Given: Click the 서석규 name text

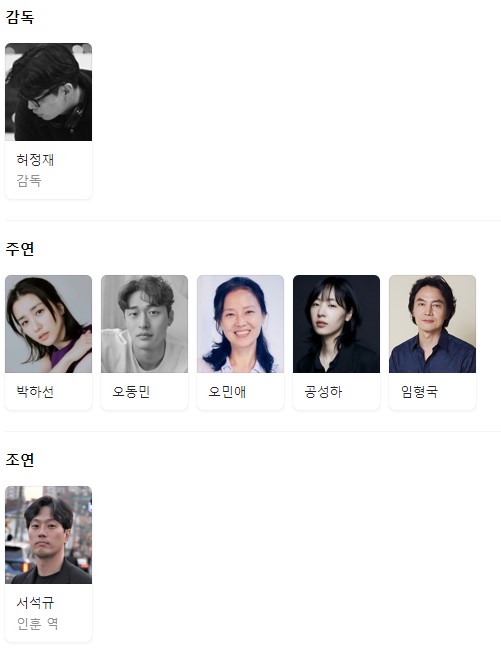Looking at the screenshot, I should point(35,602).
